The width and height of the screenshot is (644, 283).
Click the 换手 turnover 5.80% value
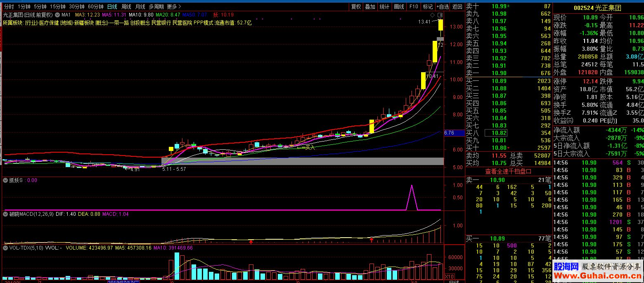pyautogui.click(x=590, y=105)
